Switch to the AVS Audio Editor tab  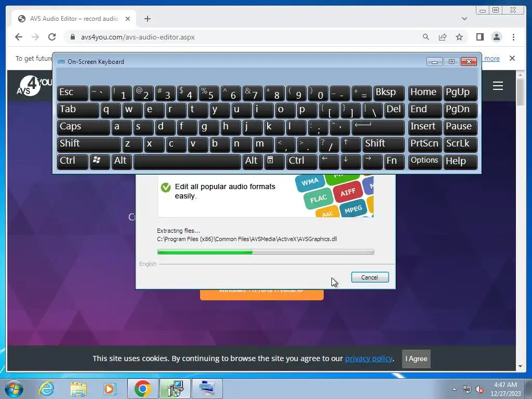pyautogui.click(x=74, y=19)
